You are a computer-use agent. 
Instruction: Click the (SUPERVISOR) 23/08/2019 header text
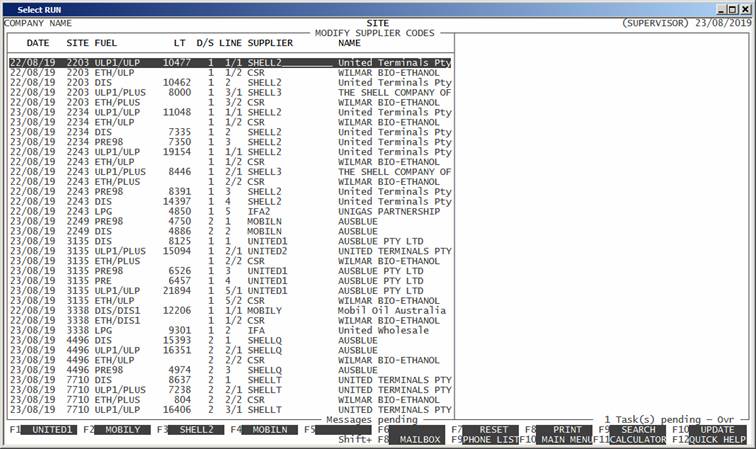point(687,23)
